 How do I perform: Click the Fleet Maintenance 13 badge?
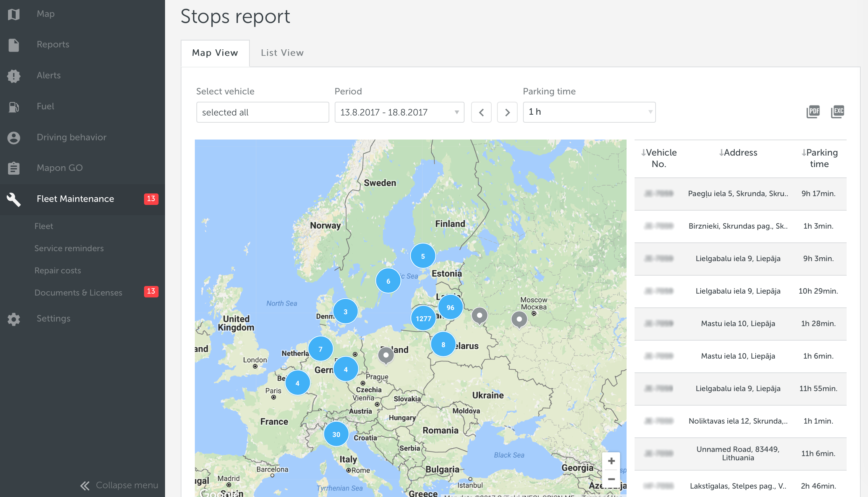click(151, 199)
